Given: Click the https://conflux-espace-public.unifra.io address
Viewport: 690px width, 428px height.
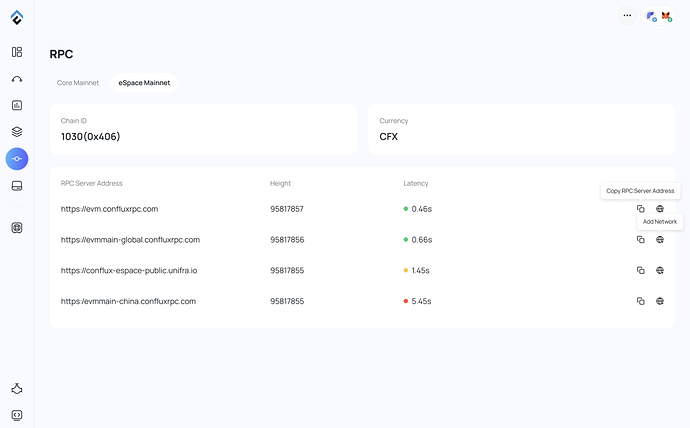Looking at the screenshot, I should tap(128, 270).
